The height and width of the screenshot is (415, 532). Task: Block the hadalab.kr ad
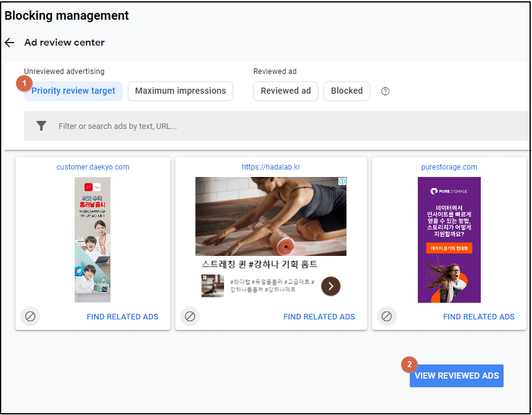(190, 316)
